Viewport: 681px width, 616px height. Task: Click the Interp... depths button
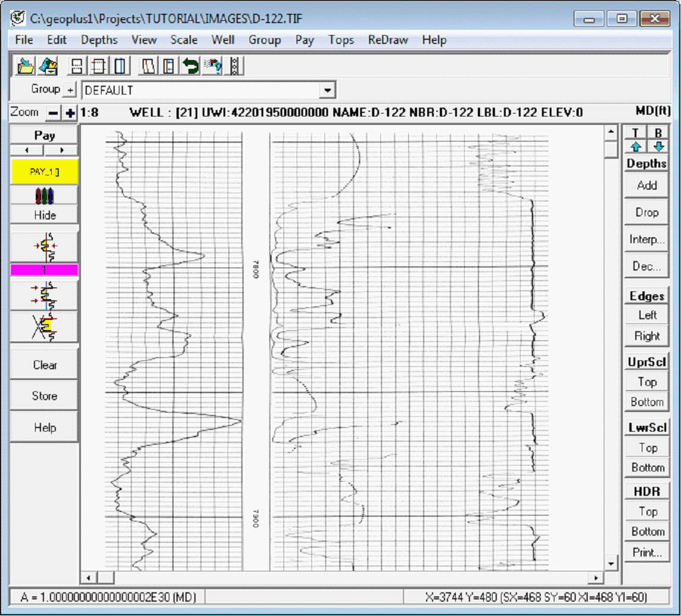click(x=647, y=239)
